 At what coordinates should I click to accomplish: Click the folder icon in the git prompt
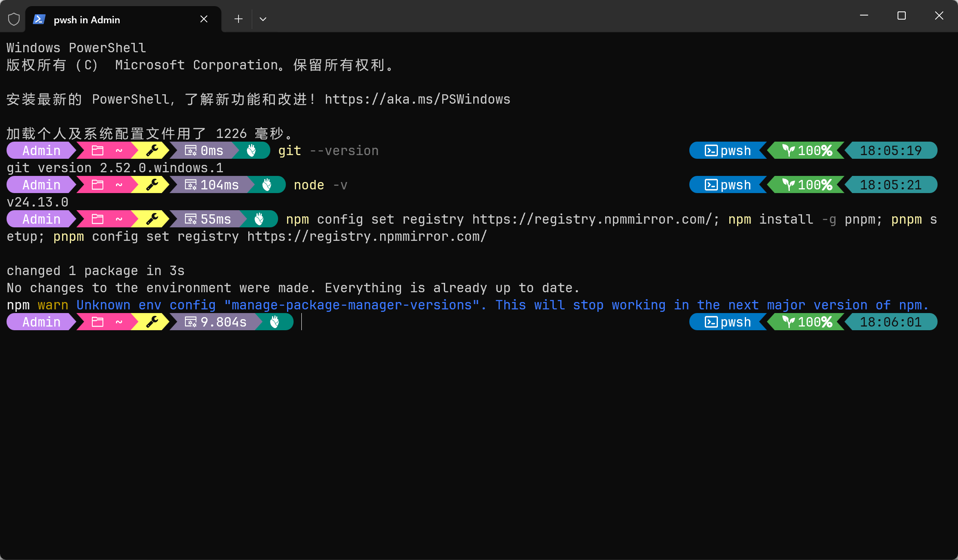98,151
